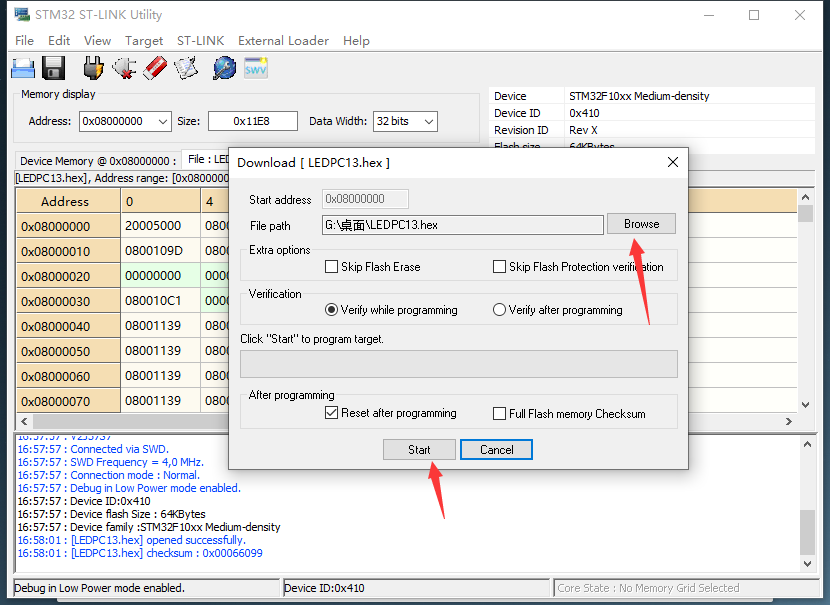The height and width of the screenshot is (605, 830).
Task: Click the Browse button
Action: coord(641,224)
